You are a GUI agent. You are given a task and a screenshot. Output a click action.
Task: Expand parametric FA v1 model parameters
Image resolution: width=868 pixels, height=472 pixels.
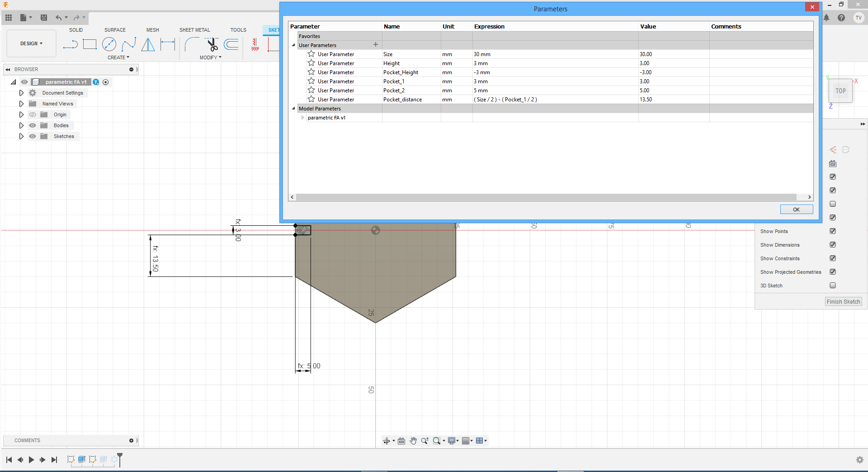pos(302,118)
